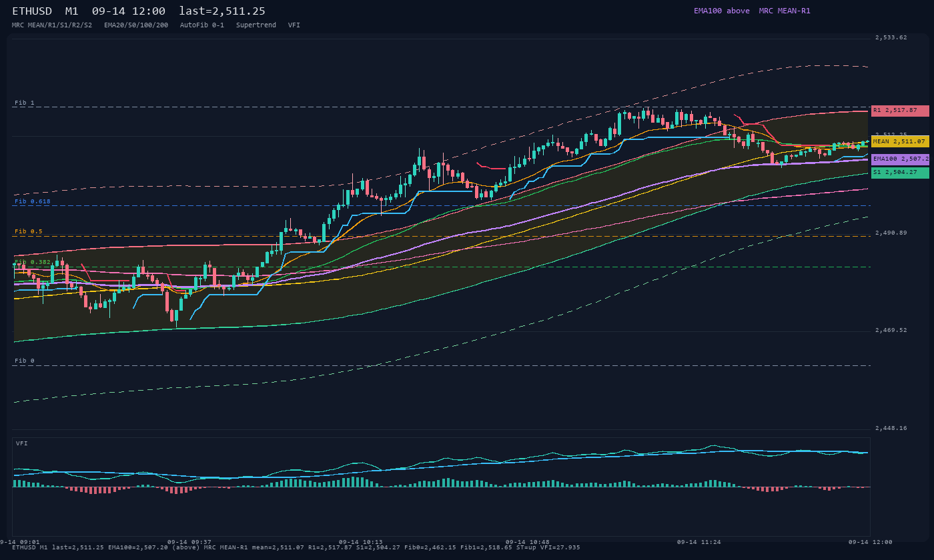Click the '09-14 10:48' time axis label
The image size is (934, 560).
(528, 542)
